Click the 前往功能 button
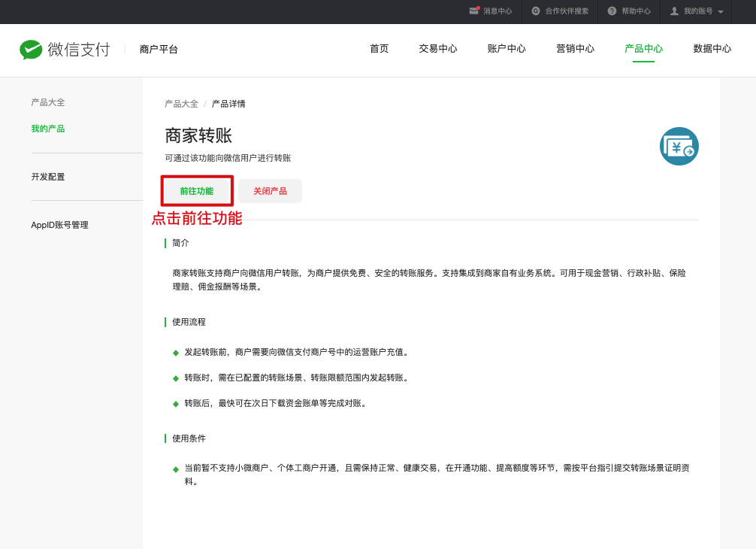The height and width of the screenshot is (549, 756). tap(197, 191)
